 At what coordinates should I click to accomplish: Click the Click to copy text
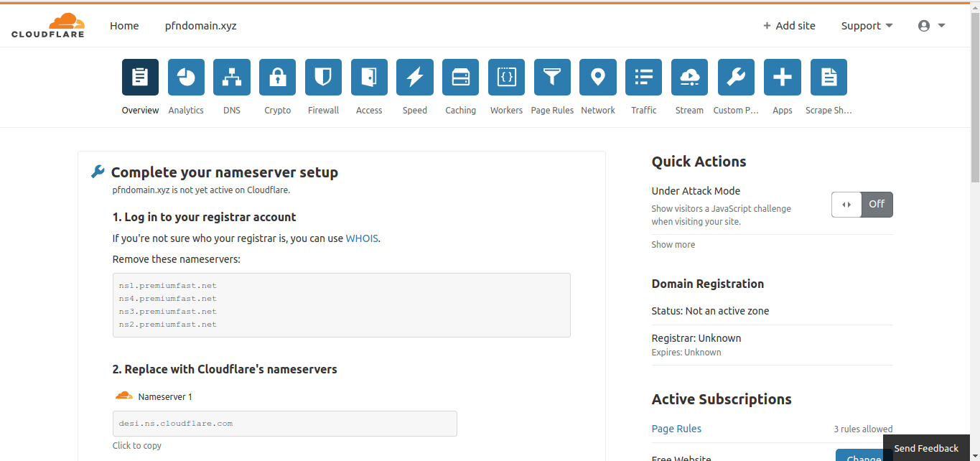(137, 446)
